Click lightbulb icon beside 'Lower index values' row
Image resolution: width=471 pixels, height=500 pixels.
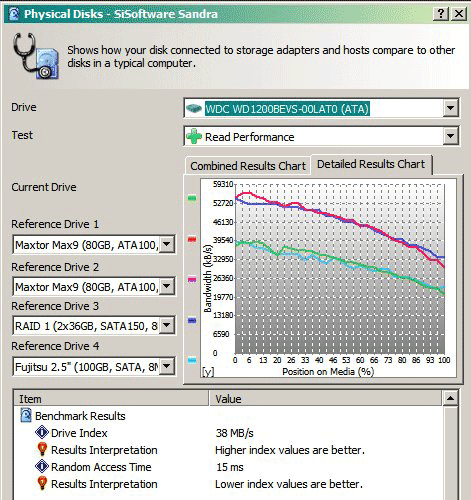[42, 483]
